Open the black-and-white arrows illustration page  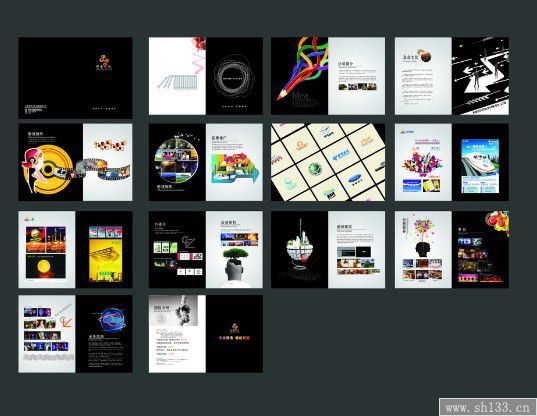point(480,76)
